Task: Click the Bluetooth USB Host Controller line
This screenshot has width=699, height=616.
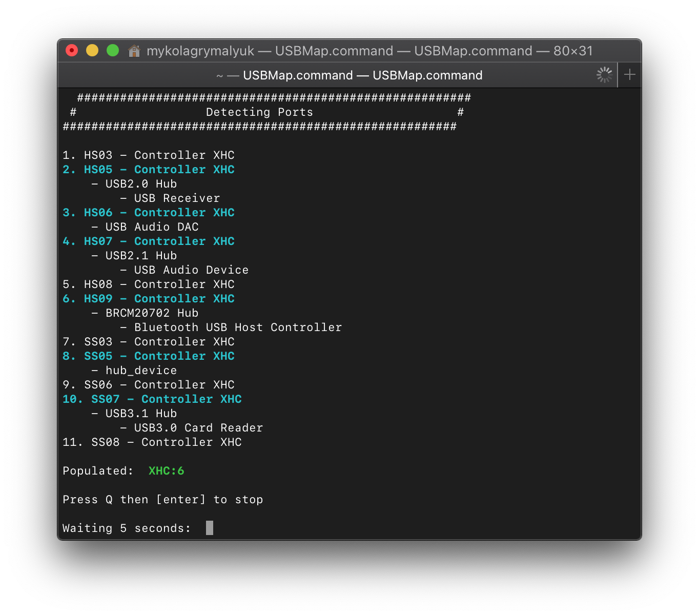Action: (238, 327)
